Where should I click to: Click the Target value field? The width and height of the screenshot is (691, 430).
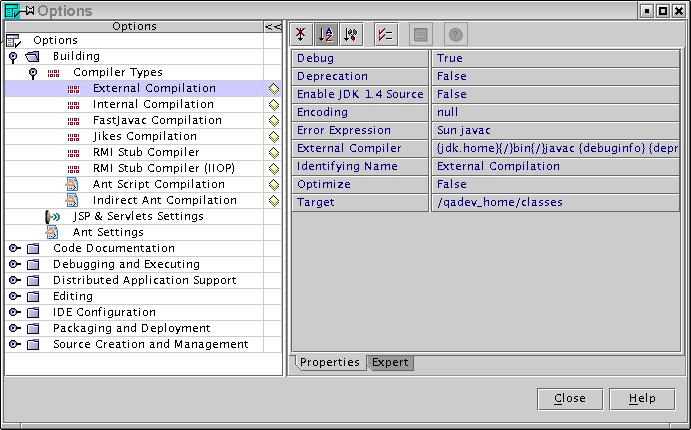[x=555, y=202]
